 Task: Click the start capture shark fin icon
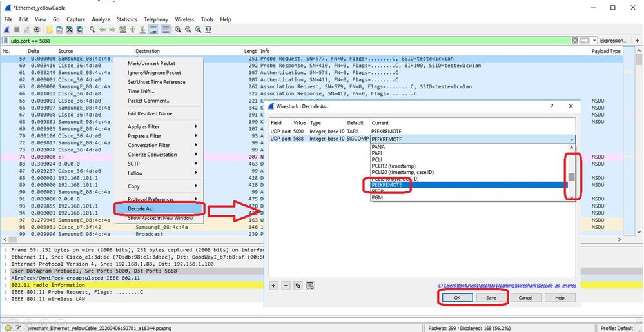click(x=7, y=30)
